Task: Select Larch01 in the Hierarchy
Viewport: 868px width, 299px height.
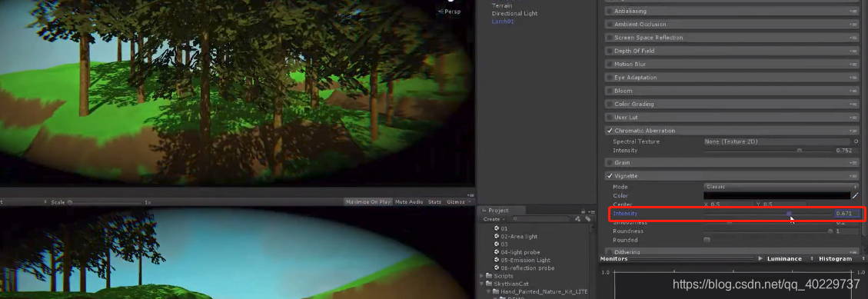Action: pyautogui.click(x=503, y=22)
